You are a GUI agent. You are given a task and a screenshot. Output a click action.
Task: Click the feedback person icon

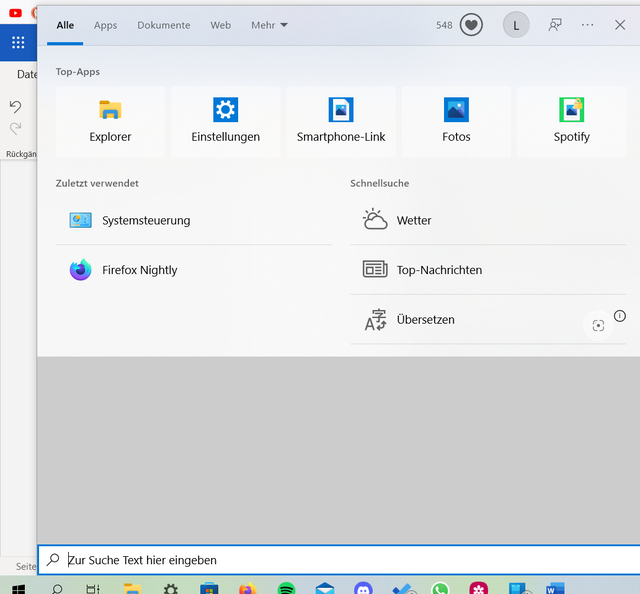pyautogui.click(x=555, y=25)
